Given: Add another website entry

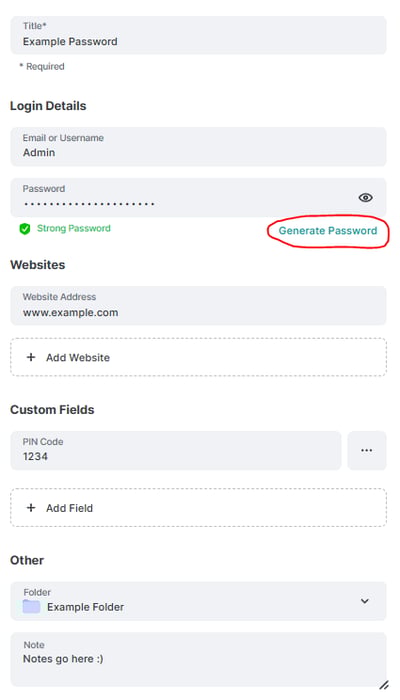Looking at the screenshot, I should click(x=198, y=357).
